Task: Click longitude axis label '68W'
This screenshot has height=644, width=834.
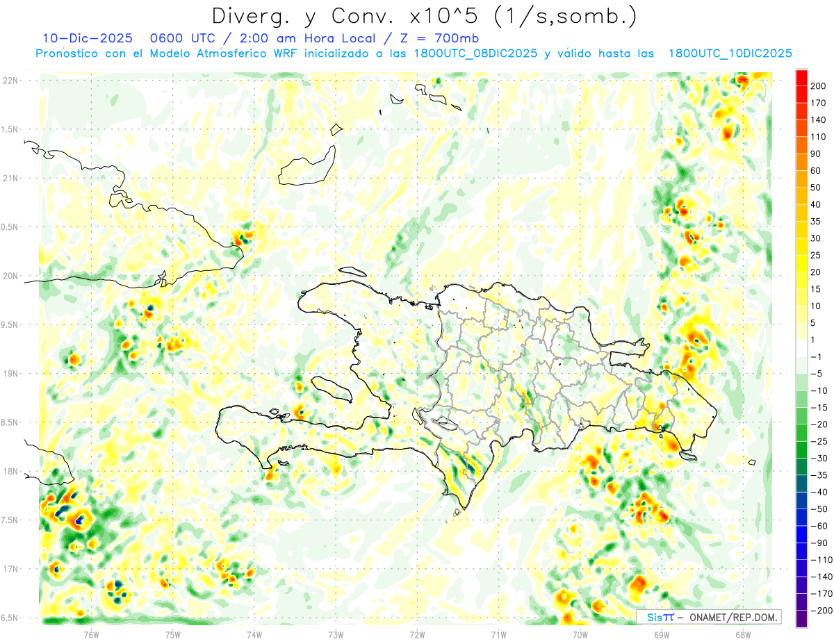Action: (x=743, y=634)
